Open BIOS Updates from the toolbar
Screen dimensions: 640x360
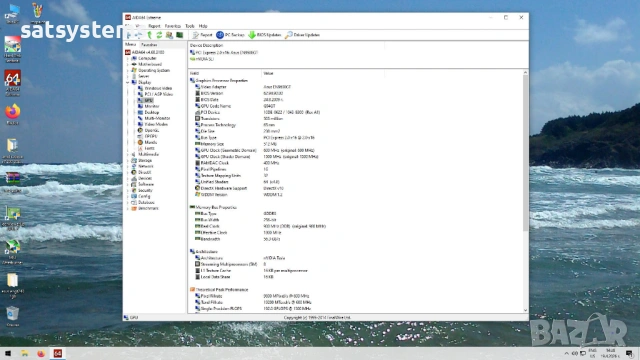click(x=264, y=35)
